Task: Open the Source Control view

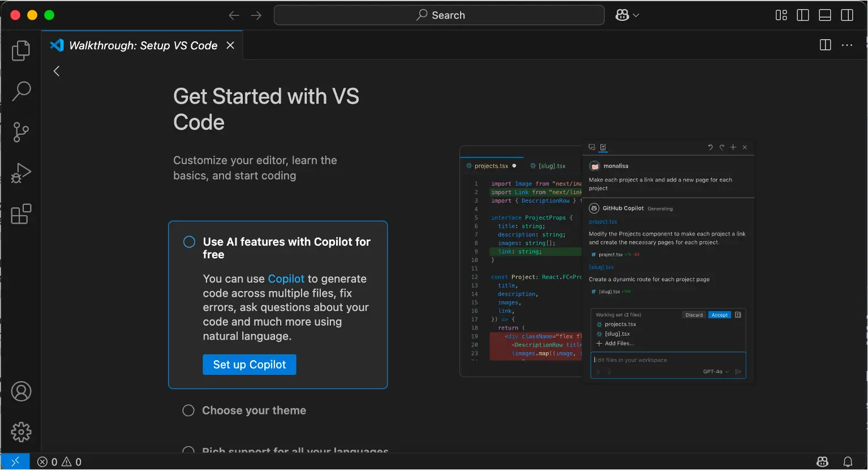Action: (21, 132)
